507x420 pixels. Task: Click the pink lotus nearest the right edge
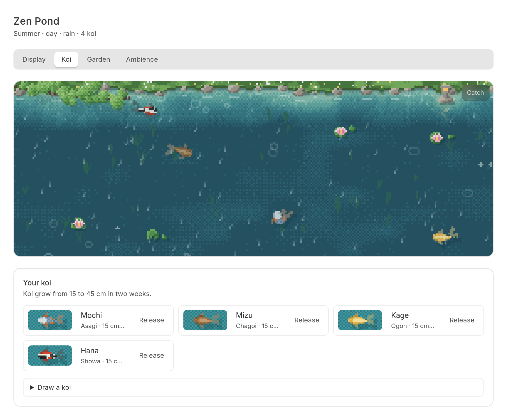coord(437,137)
